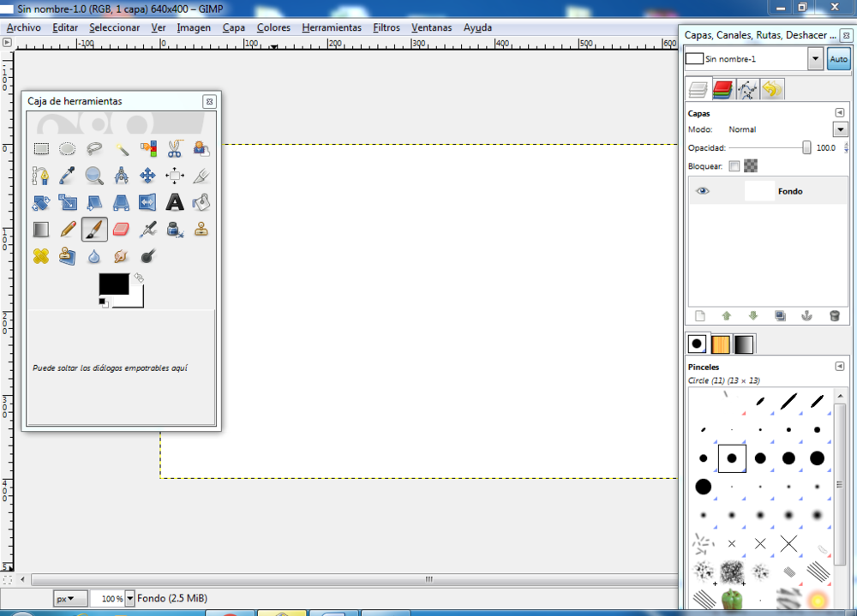Screen dimensions: 857x616
Task: Select the Scissors Select tool
Action: [174, 149]
